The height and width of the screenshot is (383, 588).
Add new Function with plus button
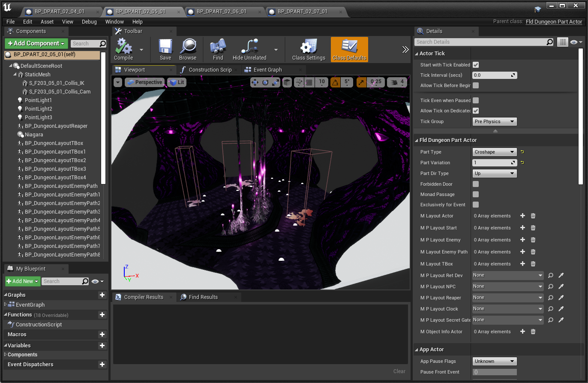[x=102, y=315]
